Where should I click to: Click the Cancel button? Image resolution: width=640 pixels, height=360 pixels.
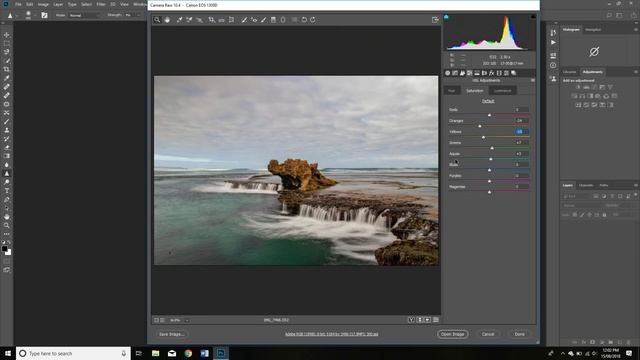(x=488, y=334)
